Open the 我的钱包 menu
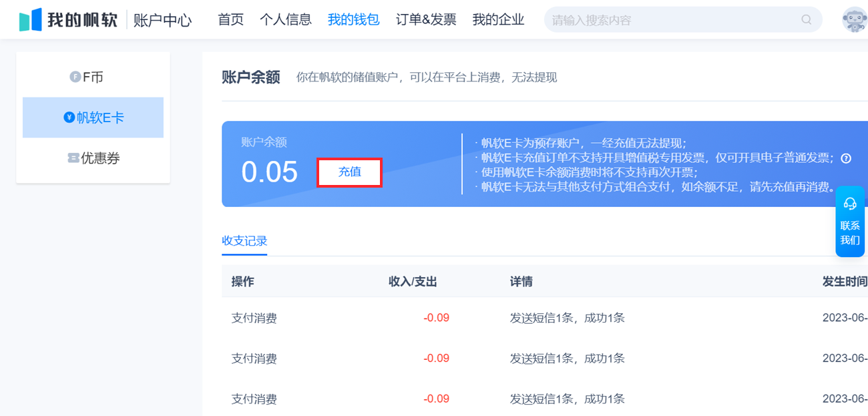Viewport: 868px width, 416px height. (x=353, y=19)
